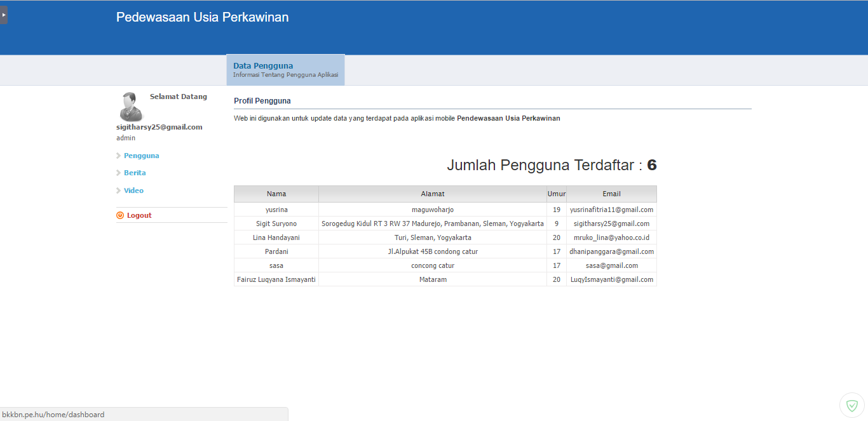Screen dimensions: 868x421
Task: Click the admin user avatar image
Action: pyautogui.click(x=132, y=107)
